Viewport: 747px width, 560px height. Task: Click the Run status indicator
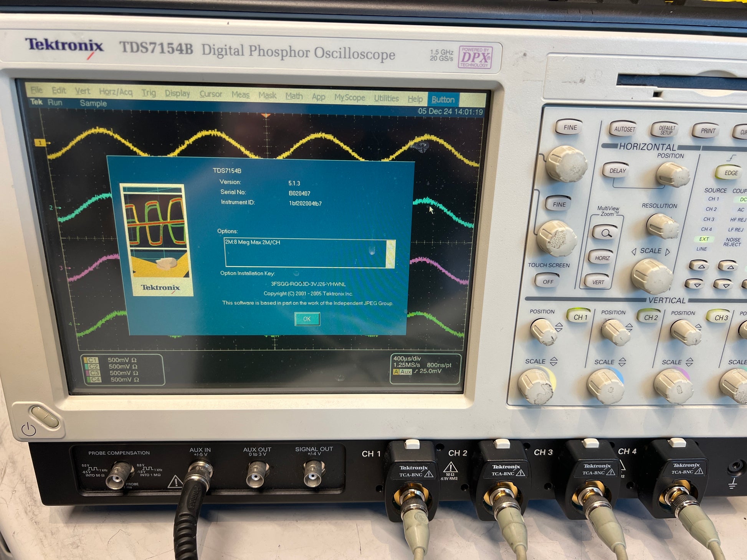point(55,102)
